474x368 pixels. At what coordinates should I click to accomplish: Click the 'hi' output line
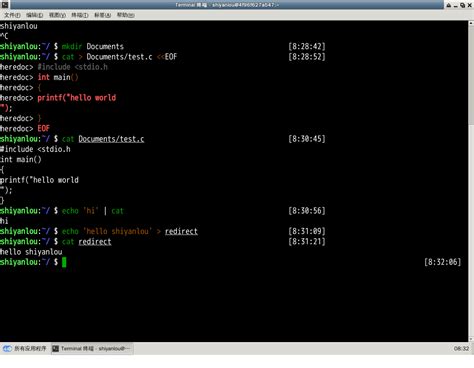click(4, 221)
